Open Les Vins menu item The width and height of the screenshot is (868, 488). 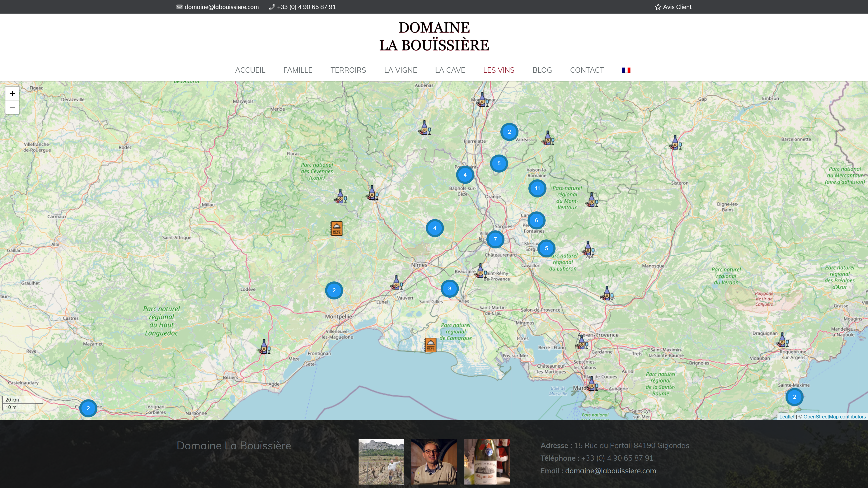pyautogui.click(x=499, y=70)
